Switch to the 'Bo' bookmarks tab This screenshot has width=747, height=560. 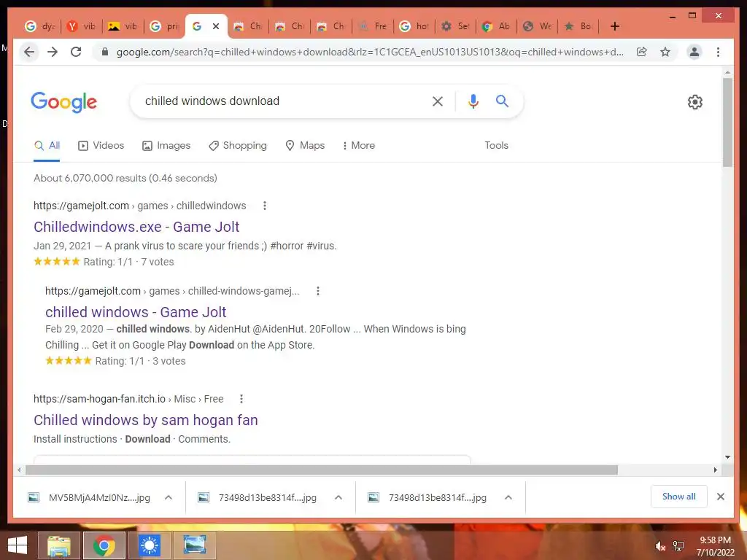coord(579,26)
